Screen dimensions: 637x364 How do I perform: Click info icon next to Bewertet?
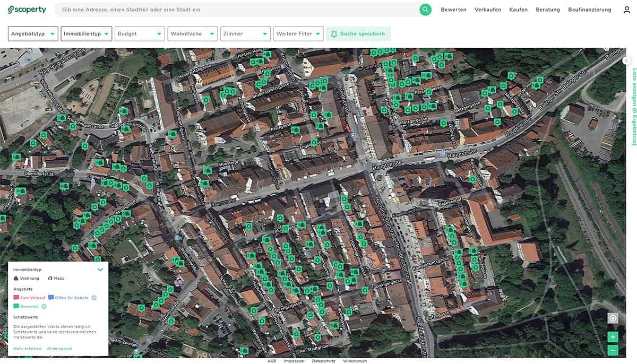click(44, 306)
